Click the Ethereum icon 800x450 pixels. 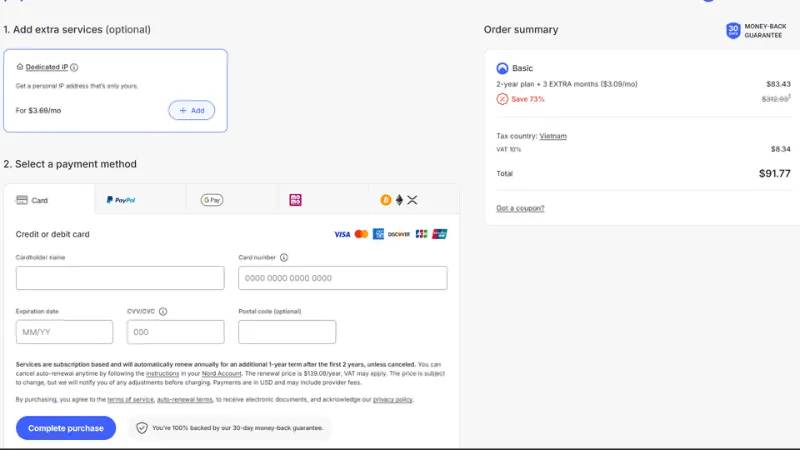[399, 200]
